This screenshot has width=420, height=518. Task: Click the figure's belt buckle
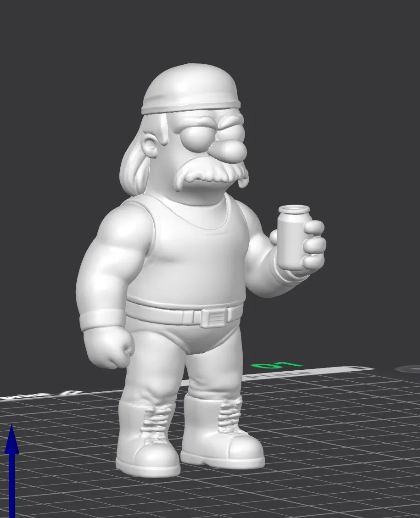pos(215,318)
